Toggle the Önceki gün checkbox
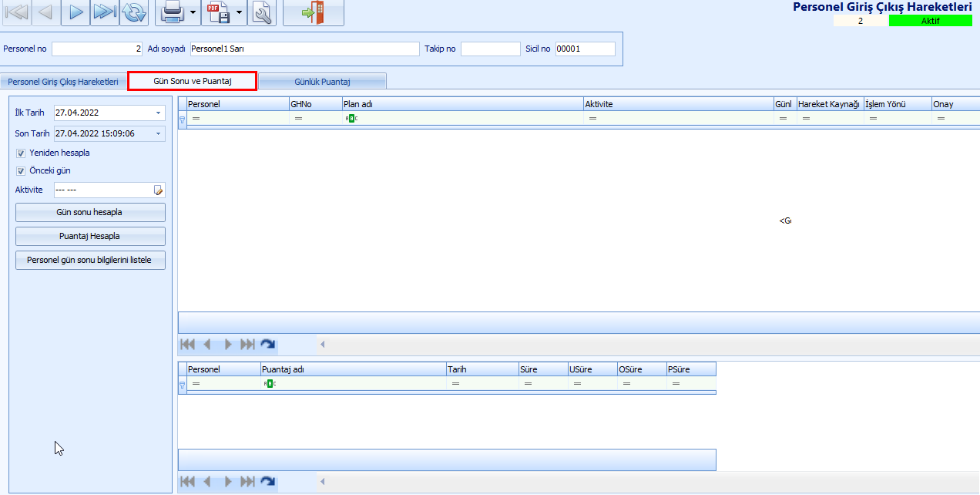980x495 pixels. click(21, 171)
